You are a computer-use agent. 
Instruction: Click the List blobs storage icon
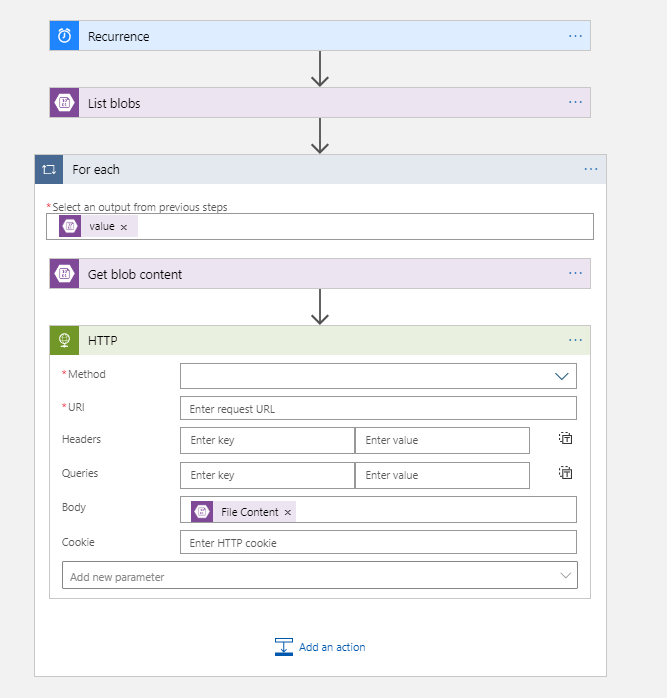click(64, 102)
